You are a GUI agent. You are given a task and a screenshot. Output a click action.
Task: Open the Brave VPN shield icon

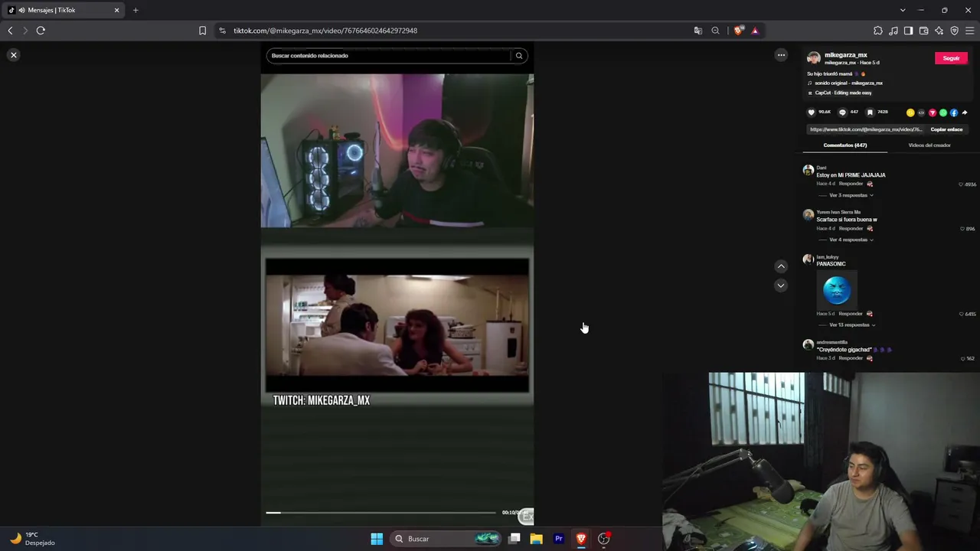tap(954, 31)
